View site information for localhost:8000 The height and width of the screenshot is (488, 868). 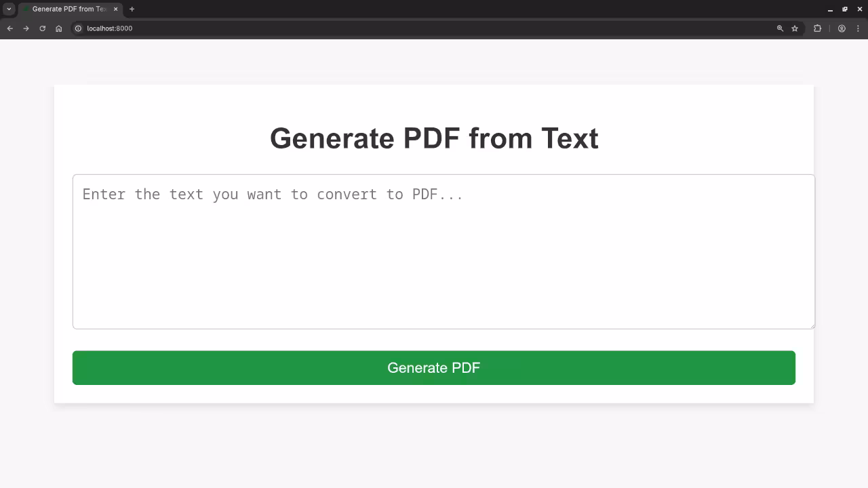pos(77,28)
